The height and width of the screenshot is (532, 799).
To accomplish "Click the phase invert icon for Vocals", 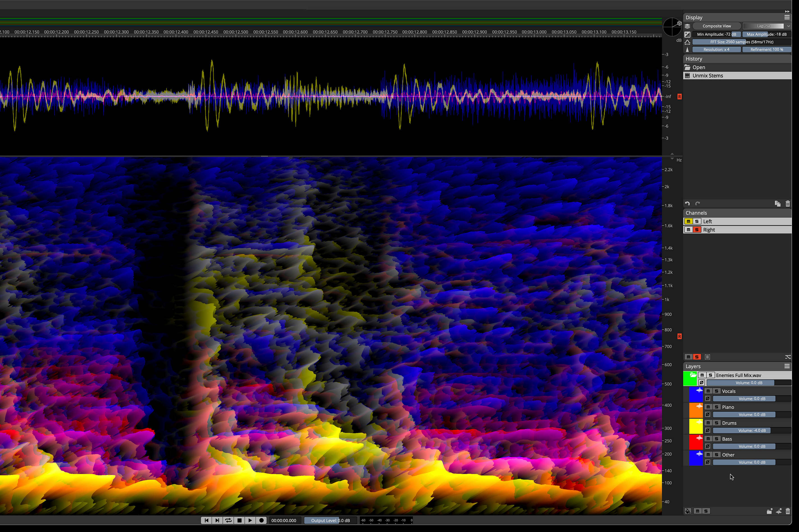I will (707, 399).
